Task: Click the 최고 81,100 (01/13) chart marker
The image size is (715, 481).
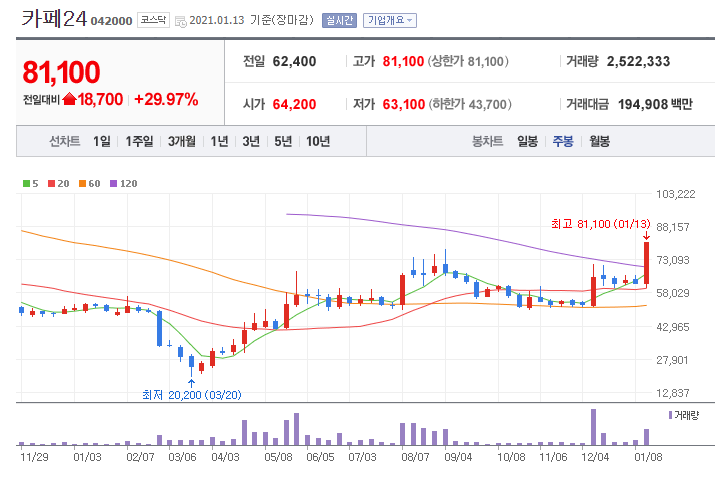Action: (x=601, y=224)
